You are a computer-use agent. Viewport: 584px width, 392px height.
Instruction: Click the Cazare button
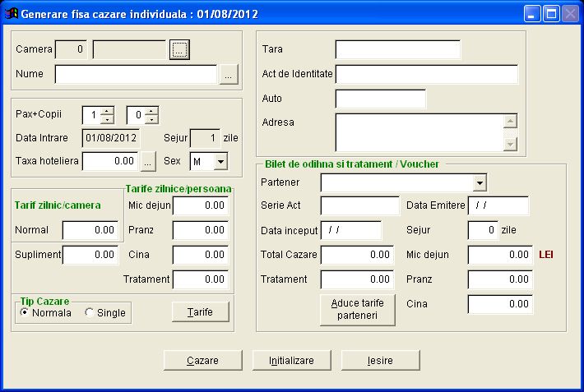click(x=202, y=360)
